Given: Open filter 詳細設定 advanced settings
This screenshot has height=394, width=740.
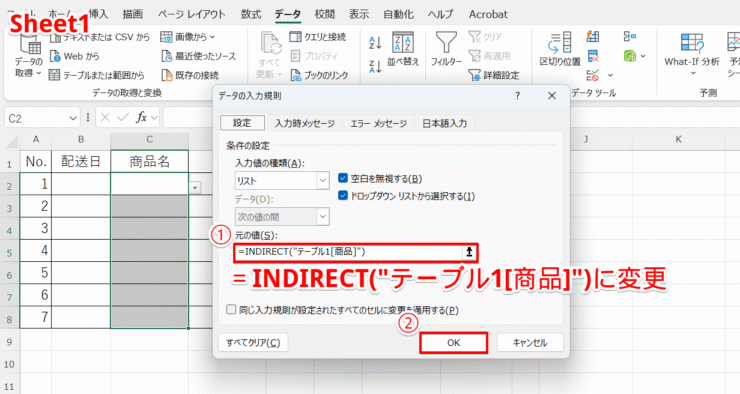Looking at the screenshot, I should tap(494, 75).
